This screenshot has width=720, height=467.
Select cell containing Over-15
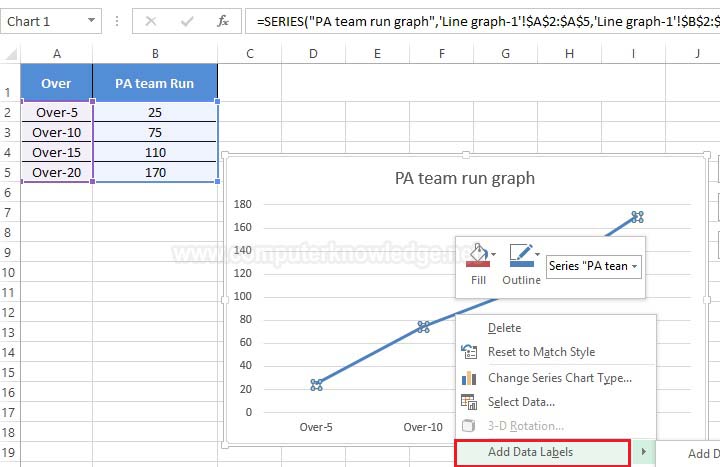[57, 152]
